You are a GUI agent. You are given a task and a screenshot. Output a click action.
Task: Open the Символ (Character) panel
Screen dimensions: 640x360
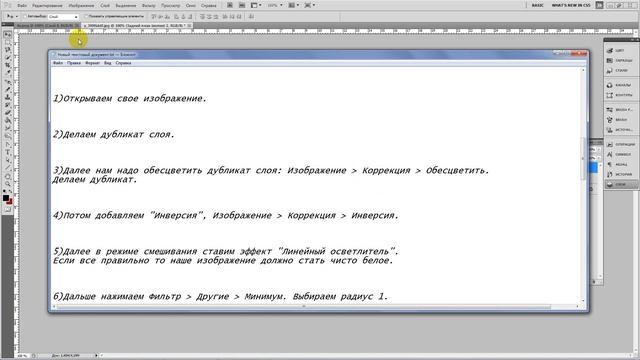pyautogui.click(x=621, y=154)
